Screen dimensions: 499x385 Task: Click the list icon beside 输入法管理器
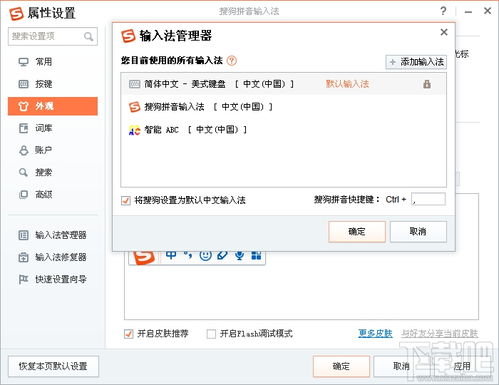click(x=23, y=235)
